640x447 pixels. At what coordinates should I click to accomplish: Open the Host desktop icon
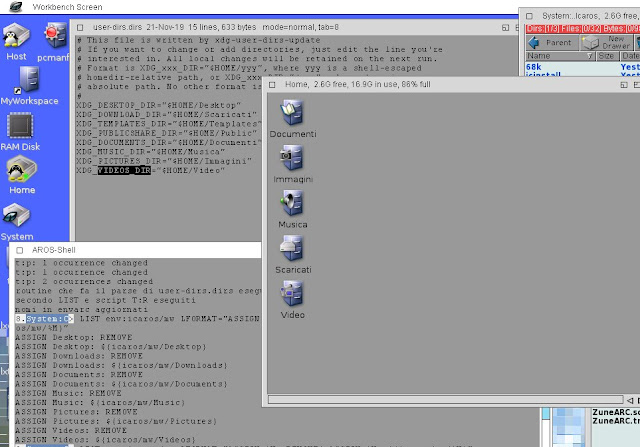click(16, 41)
